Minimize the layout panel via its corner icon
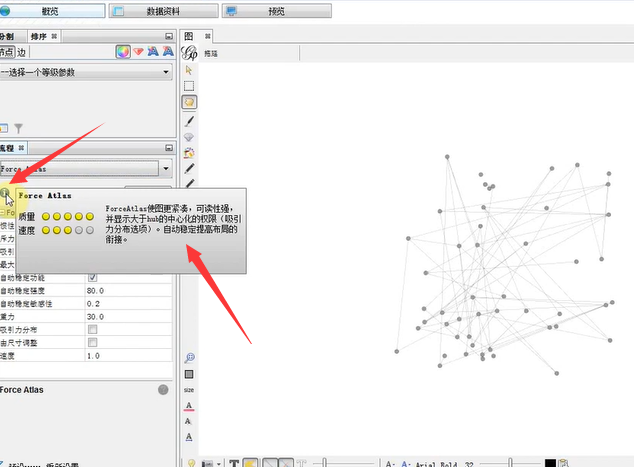Viewport: 634px width, 467px height. pos(169,148)
